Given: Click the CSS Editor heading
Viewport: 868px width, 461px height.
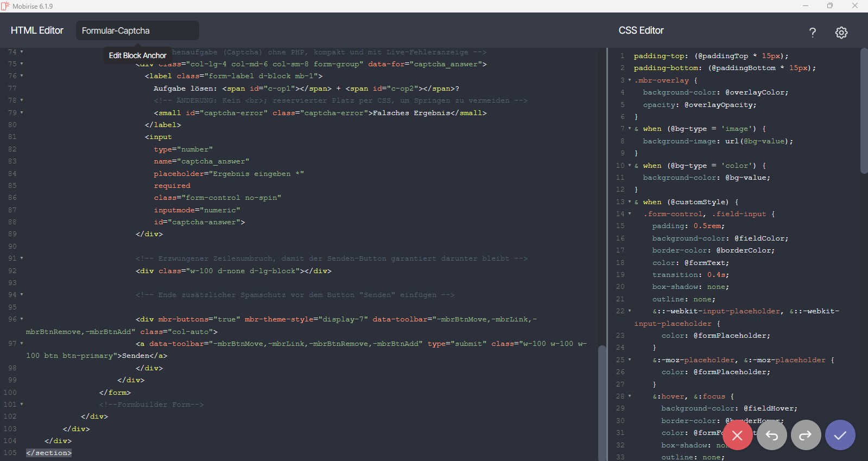Looking at the screenshot, I should (x=641, y=30).
